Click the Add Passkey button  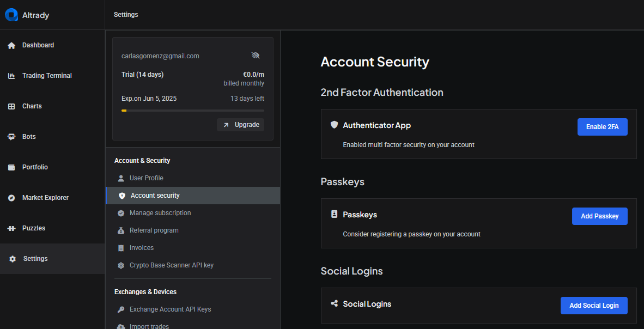coord(600,216)
